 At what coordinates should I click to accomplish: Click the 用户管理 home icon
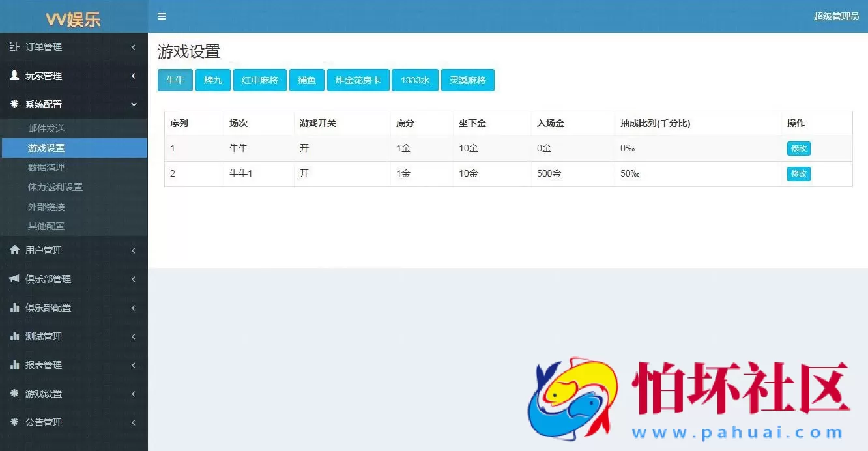pos(15,250)
